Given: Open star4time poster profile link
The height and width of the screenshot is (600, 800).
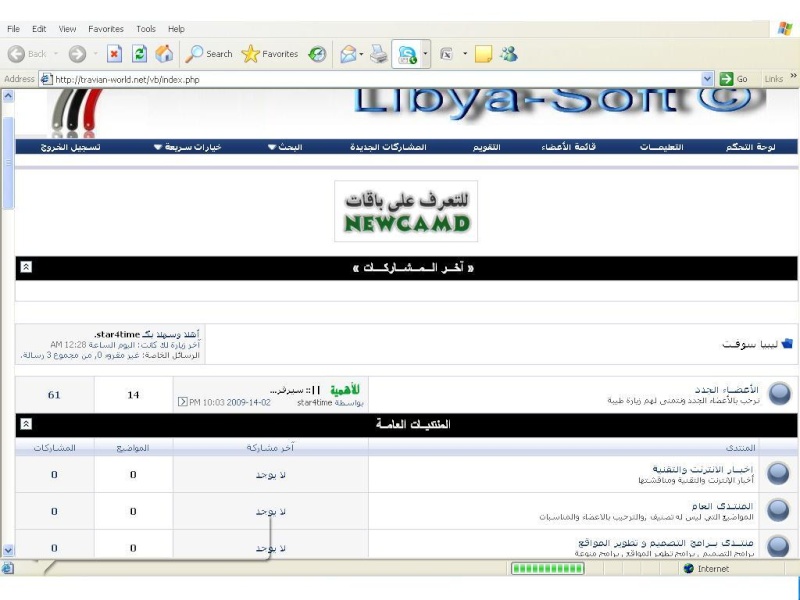Looking at the screenshot, I should point(314,403).
